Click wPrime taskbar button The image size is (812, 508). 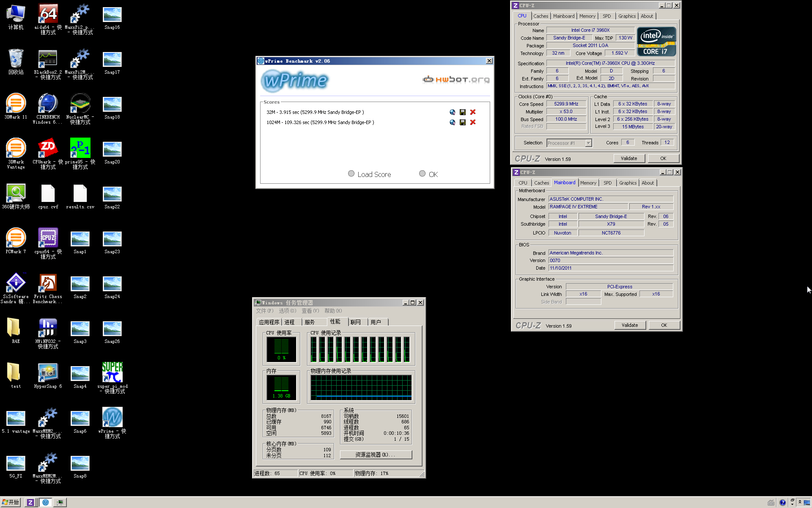tap(45, 502)
